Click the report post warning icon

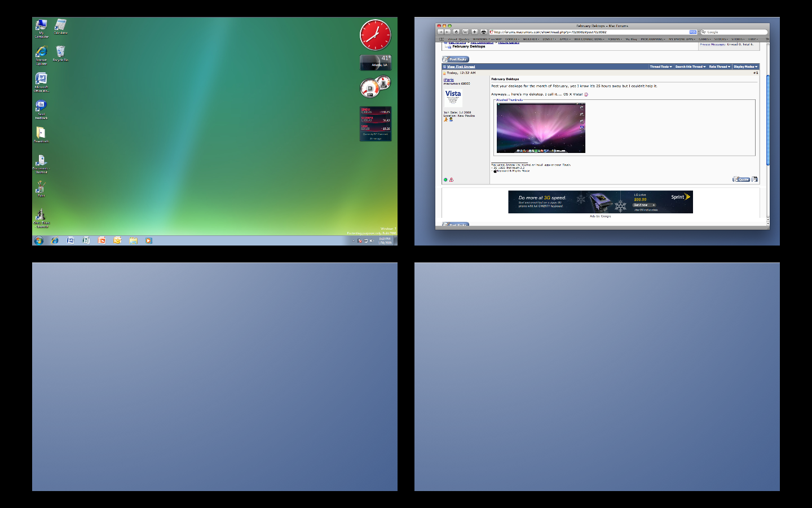coord(451,180)
